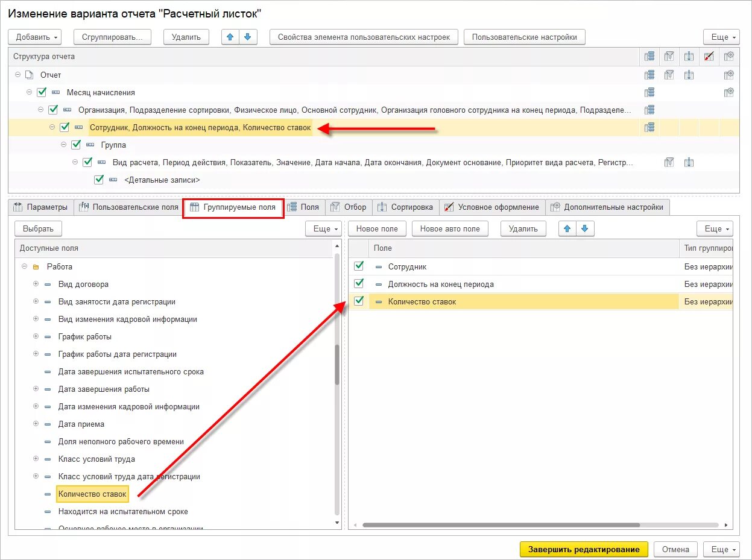Click the filter icon in the structure header
The width and height of the screenshot is (752, 560).
pyautogui.click(x=669, y=57)
